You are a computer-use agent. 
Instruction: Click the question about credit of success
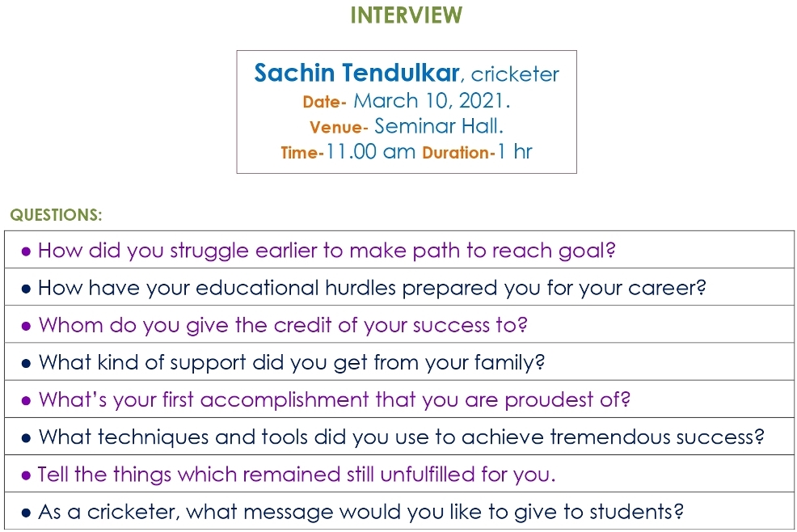tap(283, 325)
